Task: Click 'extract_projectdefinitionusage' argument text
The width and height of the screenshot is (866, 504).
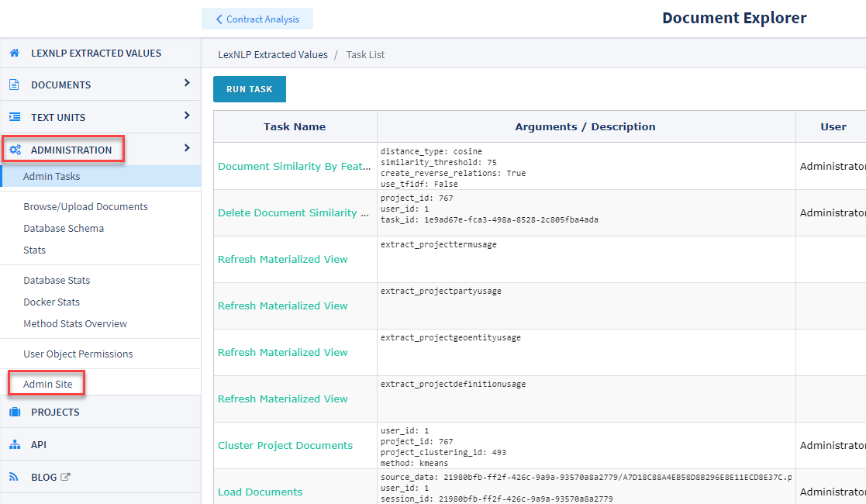Action: (453, 384)
